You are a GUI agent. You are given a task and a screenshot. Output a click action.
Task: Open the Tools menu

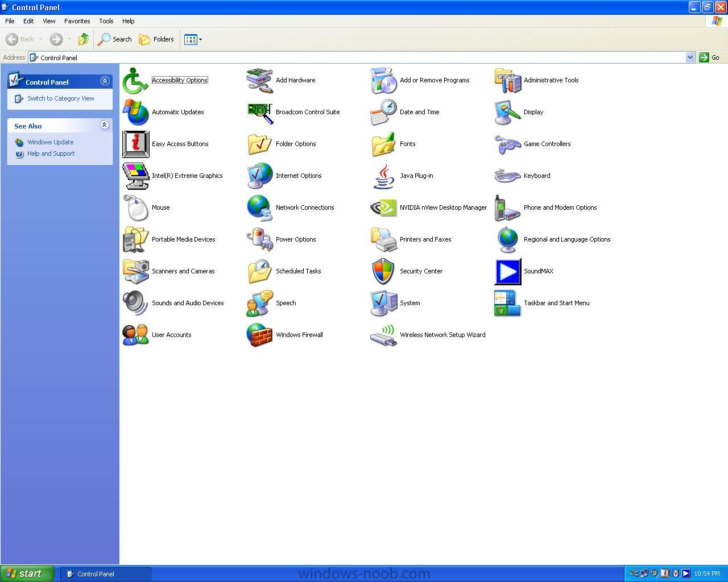[x=106, y=21]
